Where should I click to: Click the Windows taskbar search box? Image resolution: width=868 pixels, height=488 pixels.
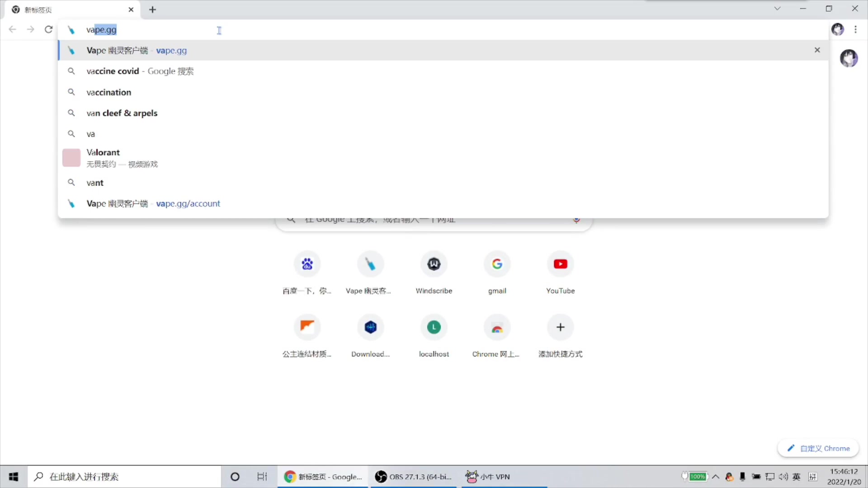tap(124, 477)
